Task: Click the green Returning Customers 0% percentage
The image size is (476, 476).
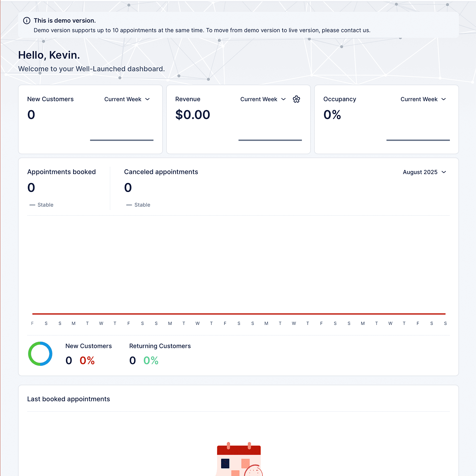Action: tap(151, 360)
